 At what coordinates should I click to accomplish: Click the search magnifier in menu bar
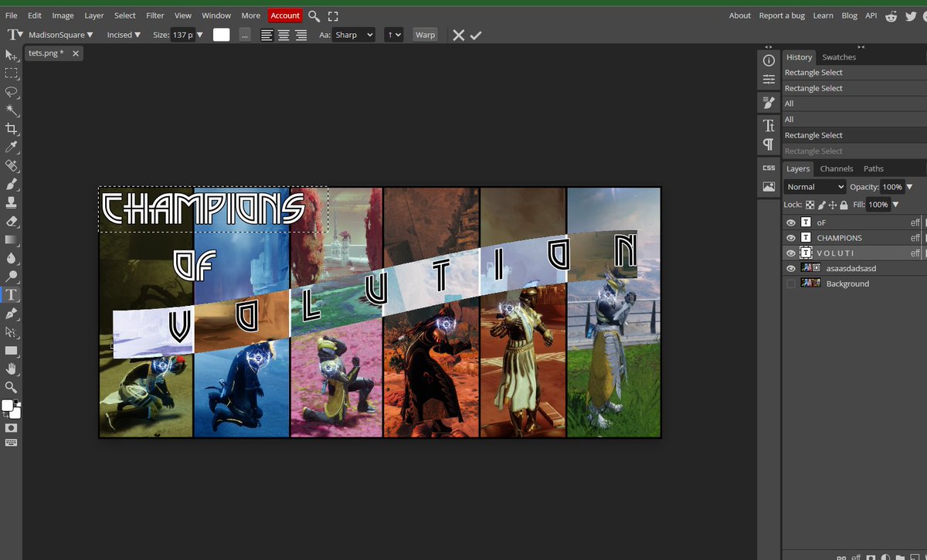pos(314,15)
